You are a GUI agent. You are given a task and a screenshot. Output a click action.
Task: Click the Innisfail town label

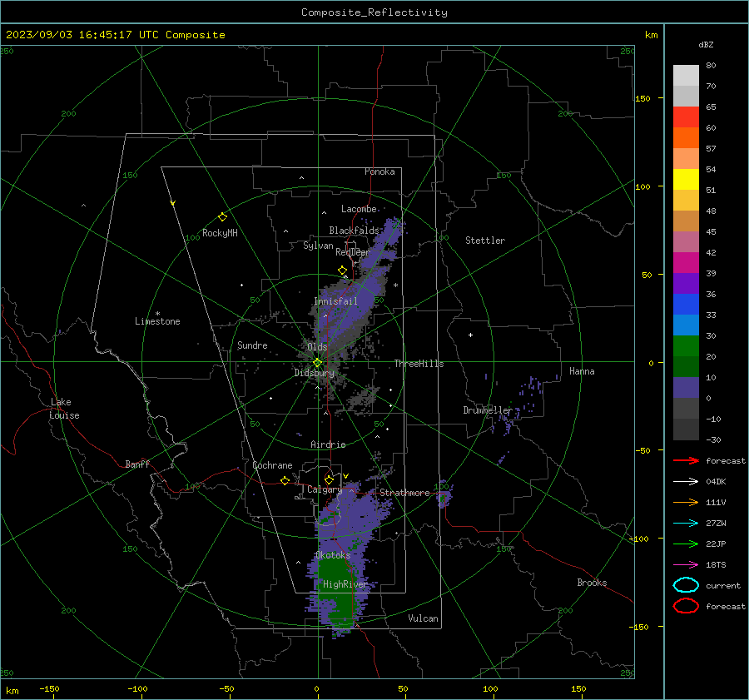click(335, 301)
